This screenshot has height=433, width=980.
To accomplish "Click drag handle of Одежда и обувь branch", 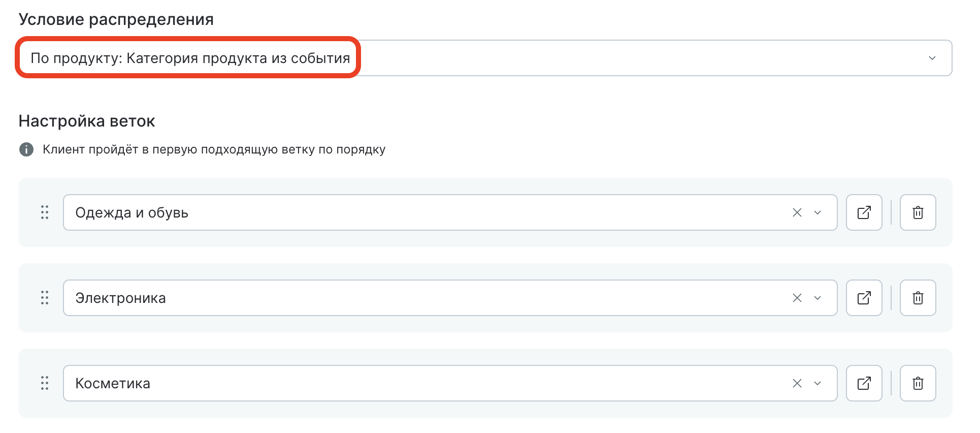I will [45, 212].
